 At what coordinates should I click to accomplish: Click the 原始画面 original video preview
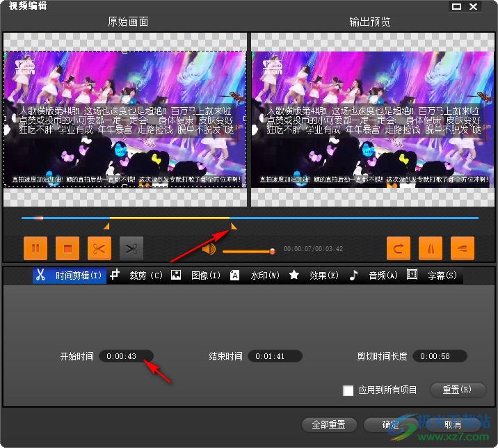point(125,119)
